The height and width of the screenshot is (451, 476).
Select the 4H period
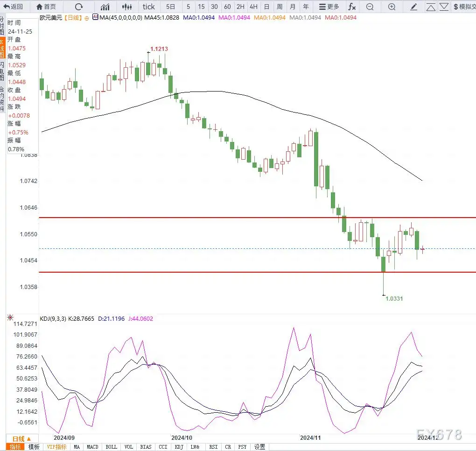pyautogui.click(x=253, y=7)
